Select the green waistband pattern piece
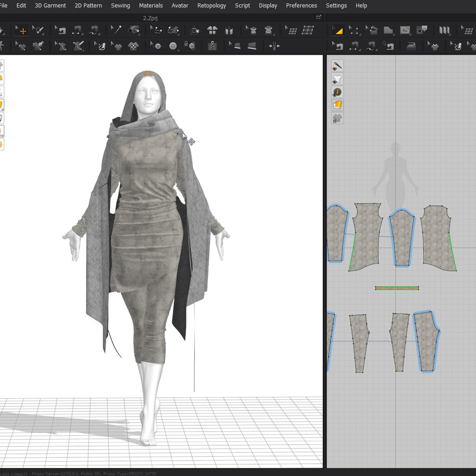The width and height of the screenshot is (476, 476). tap(397, 288)
